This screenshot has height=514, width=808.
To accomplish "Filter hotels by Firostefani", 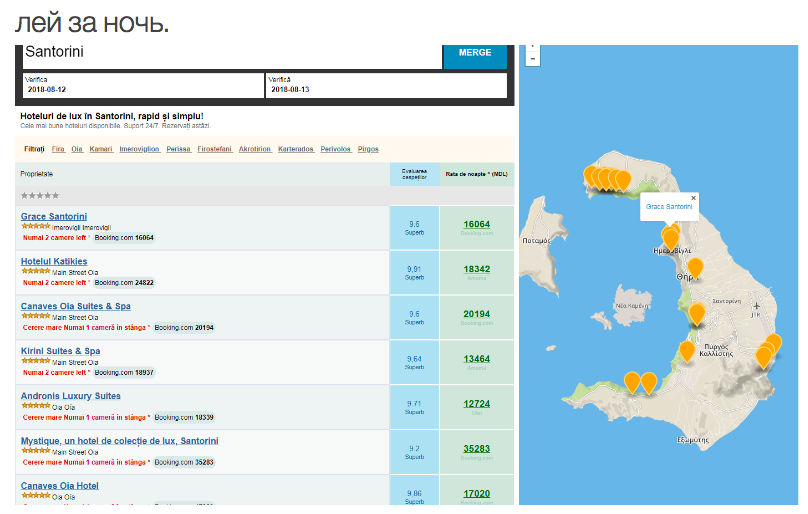I will 214,149.
